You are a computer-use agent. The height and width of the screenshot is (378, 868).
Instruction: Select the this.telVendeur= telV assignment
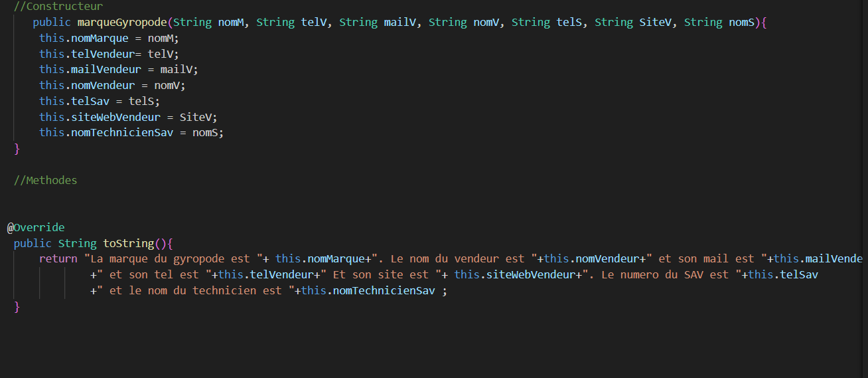[x=109, y=54]
